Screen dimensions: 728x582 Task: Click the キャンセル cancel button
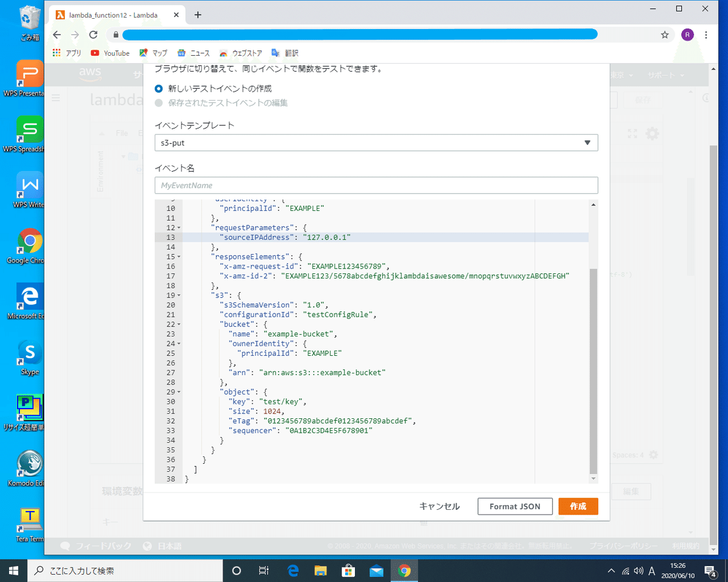[x=439, y=506]
